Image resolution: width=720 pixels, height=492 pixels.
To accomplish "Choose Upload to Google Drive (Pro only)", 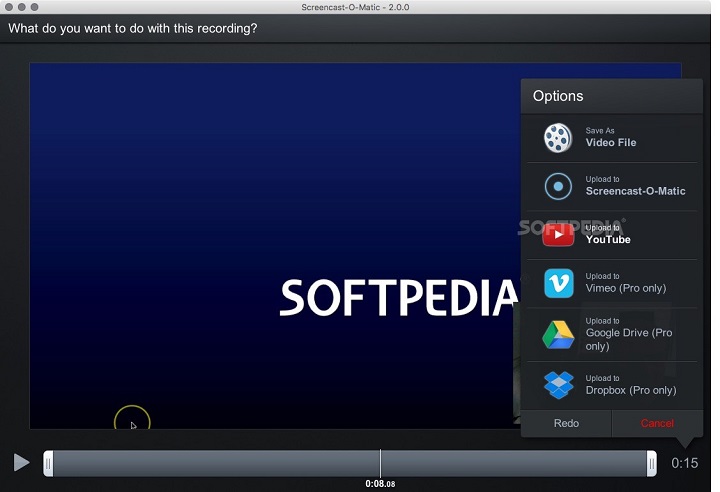I will (612, 334).
